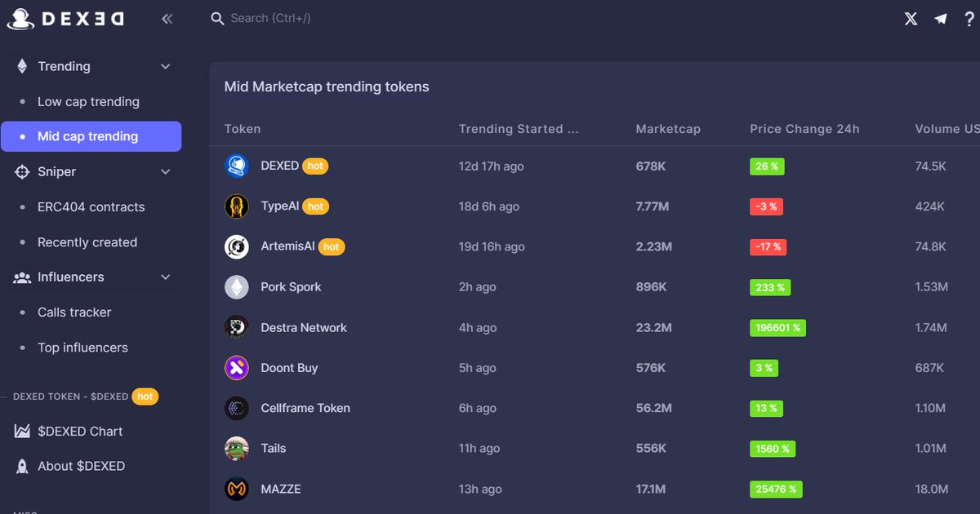The height and width of the screenshot is (514, 980).
Task: Click 7.77M marketcap value
Action: coord(653,206)
